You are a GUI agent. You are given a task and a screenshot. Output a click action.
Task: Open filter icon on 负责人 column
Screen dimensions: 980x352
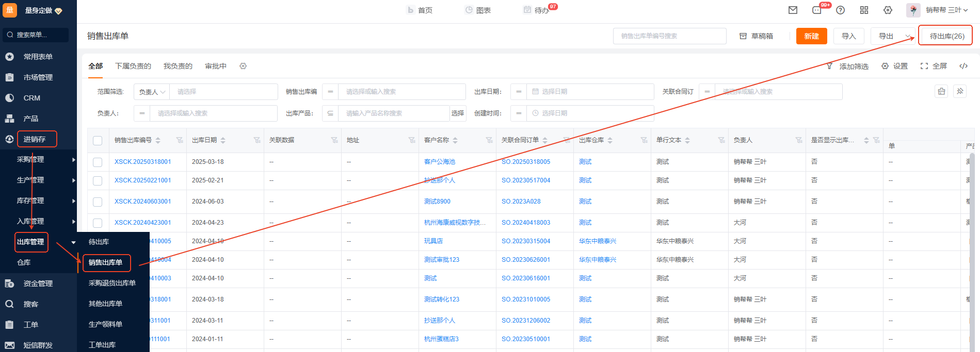(x=799, y=140)
